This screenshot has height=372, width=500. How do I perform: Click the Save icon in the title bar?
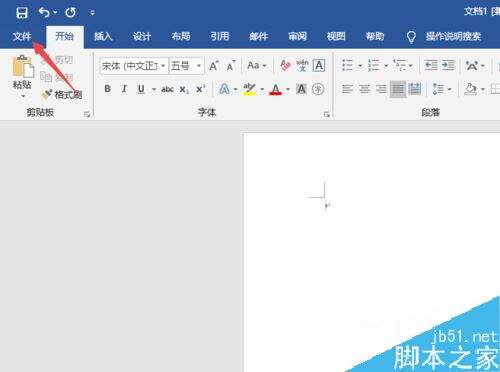pos(22,13)
